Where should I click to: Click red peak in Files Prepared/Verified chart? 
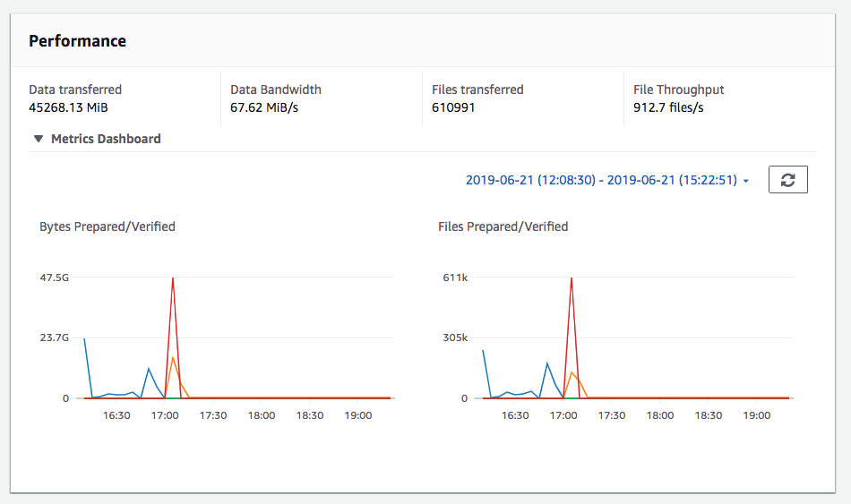(x=571, y=278)
